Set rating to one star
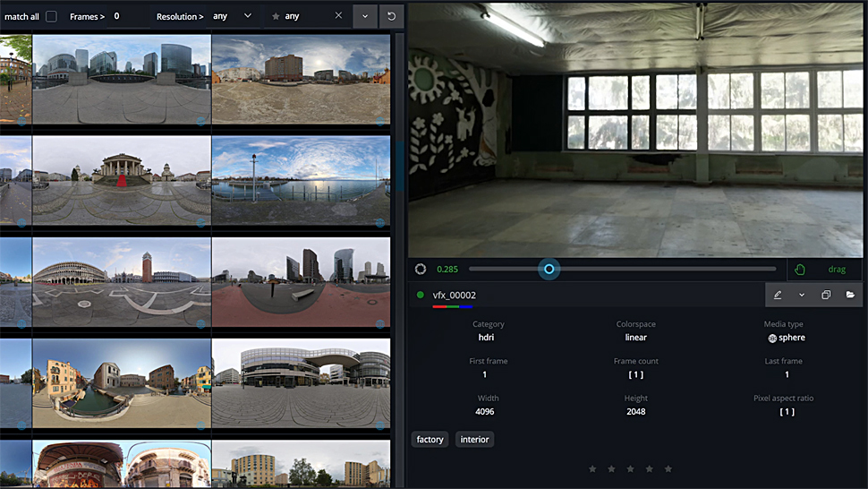 592,469
